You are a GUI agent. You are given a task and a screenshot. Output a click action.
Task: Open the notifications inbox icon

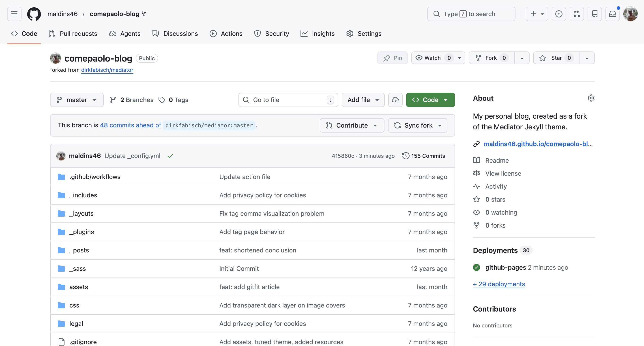click(612, 14)
